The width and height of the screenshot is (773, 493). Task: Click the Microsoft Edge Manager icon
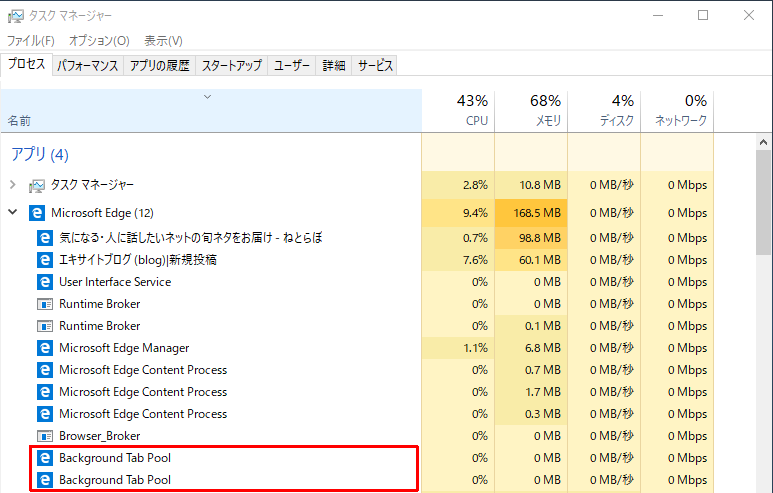[45, 348]
